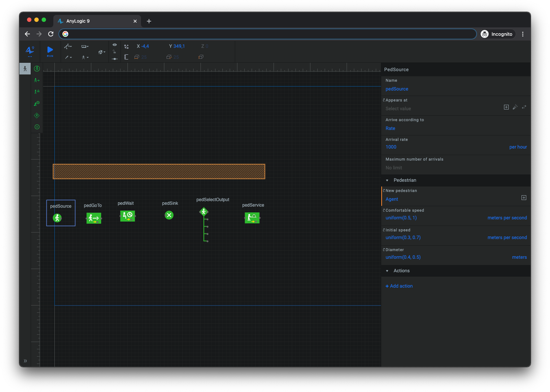Viewport: 550px width, 392px height.
Task: Reload the page in browser
Action: 51,34
